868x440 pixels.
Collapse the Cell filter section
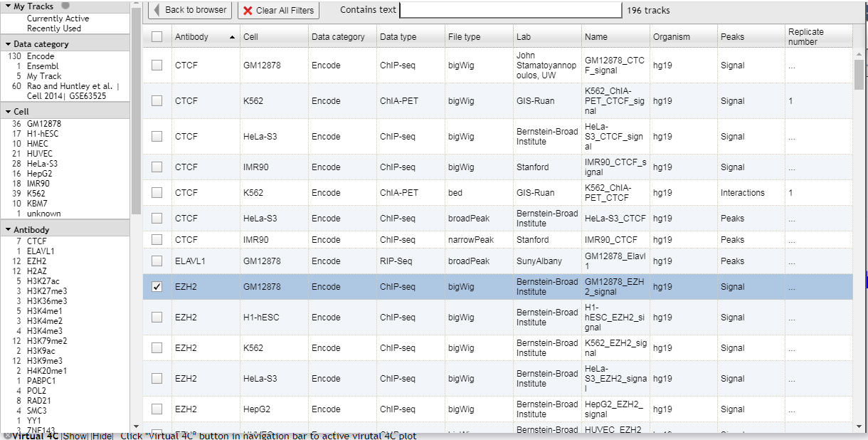tap(7, 112)
